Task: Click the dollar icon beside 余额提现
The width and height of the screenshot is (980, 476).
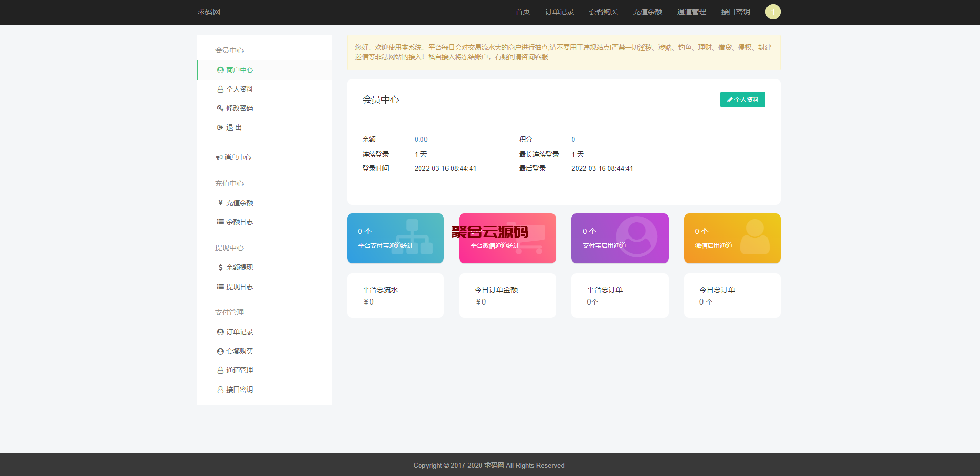Action: tap(220, 268)
